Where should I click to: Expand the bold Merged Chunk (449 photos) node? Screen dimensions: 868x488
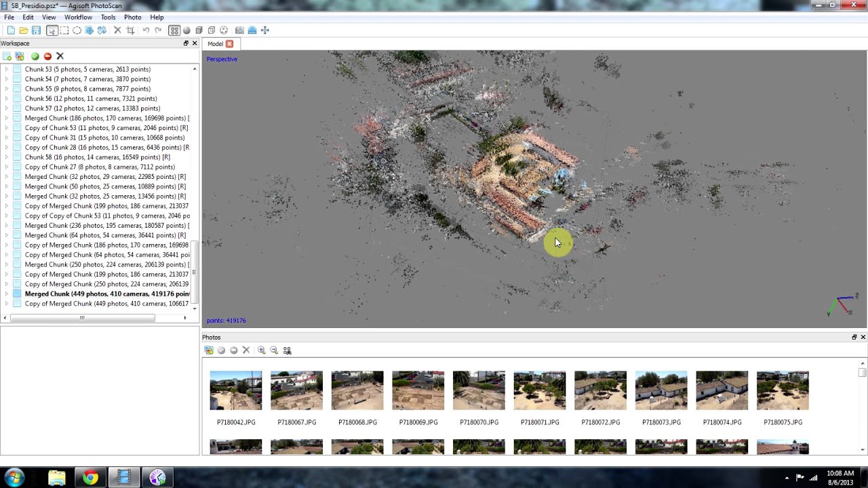(7, 294)
